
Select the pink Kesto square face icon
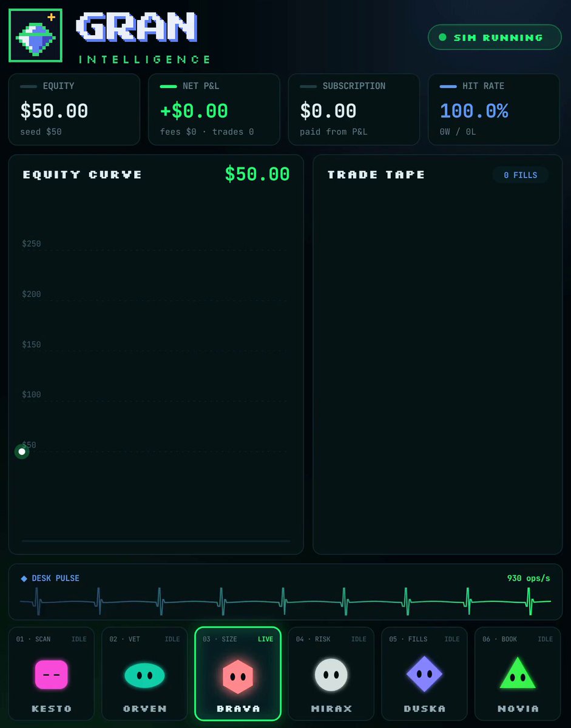(51, 675)
